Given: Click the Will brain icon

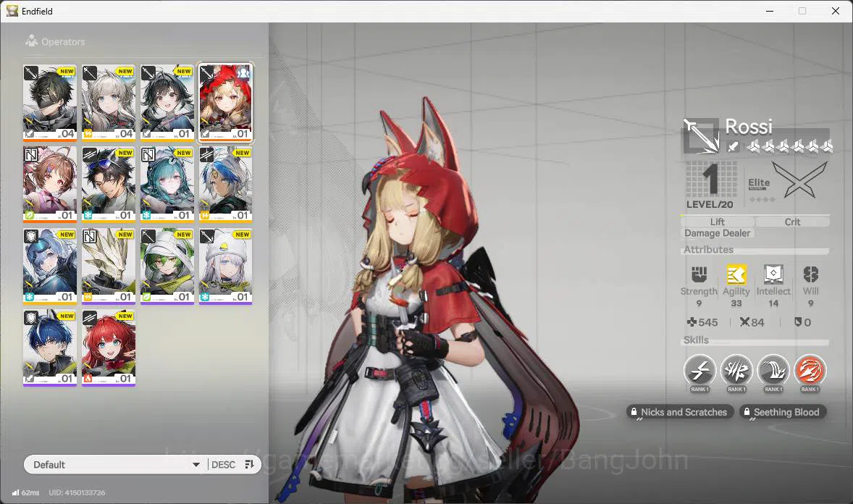Looking at the screenshot, I should pos(810,274).
